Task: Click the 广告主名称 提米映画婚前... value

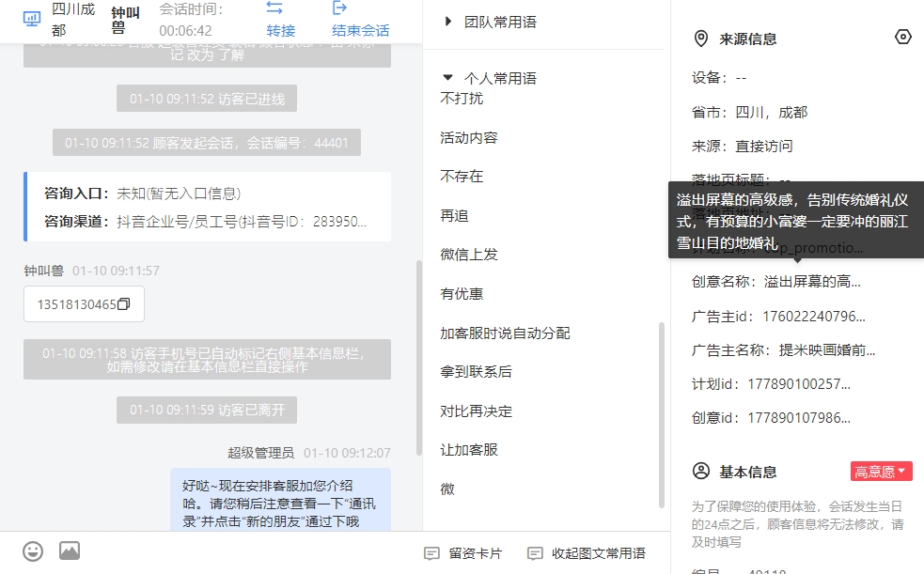Action: [827, 350]
